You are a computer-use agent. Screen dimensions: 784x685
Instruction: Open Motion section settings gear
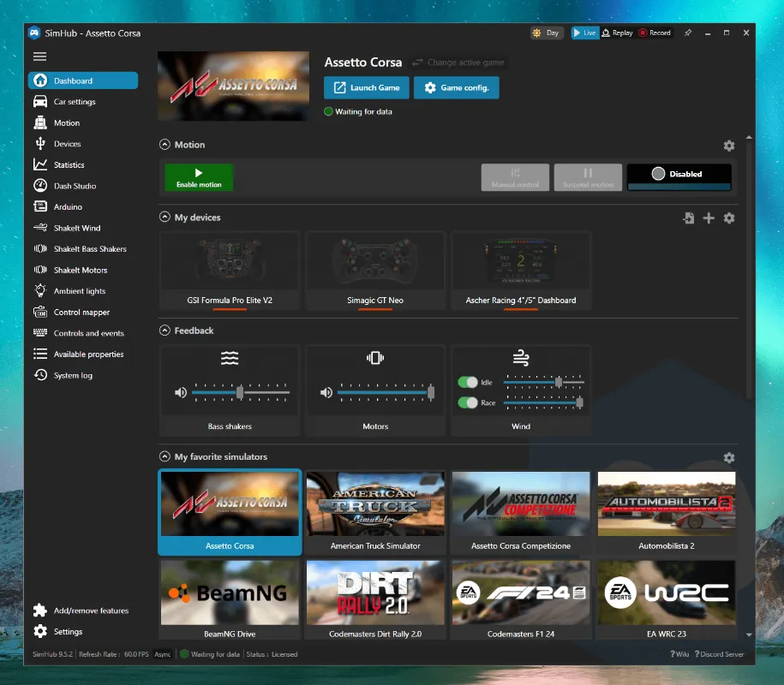tap(729, 146)
